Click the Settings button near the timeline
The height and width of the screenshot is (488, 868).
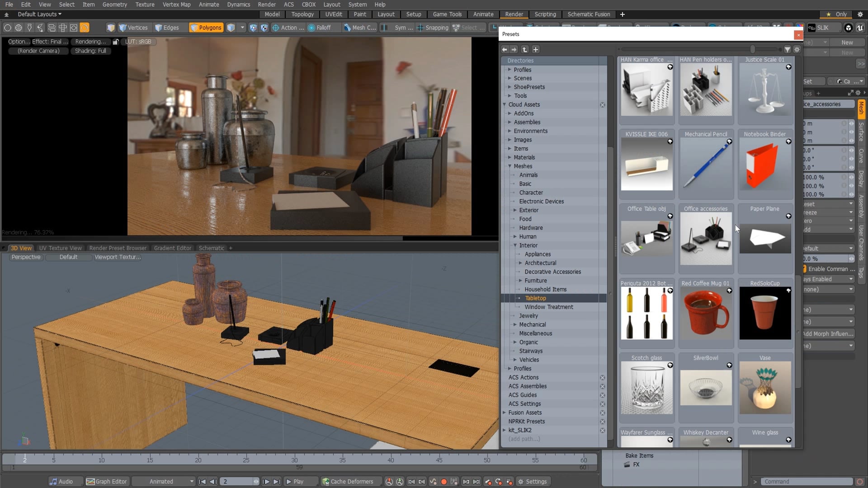tap(533, 481)
